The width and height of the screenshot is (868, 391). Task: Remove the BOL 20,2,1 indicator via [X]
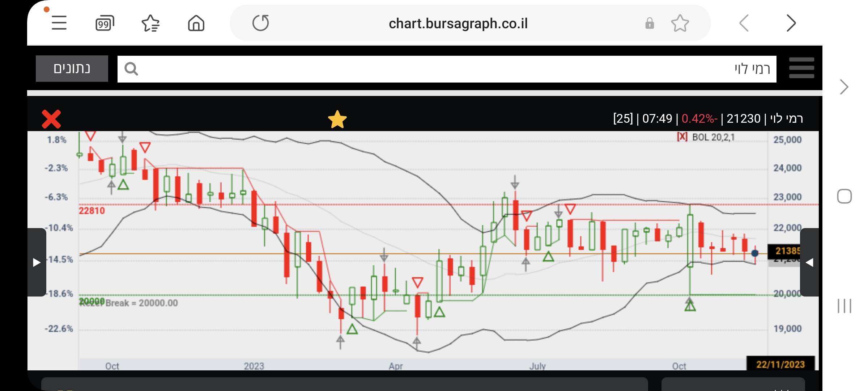(682, 137)
